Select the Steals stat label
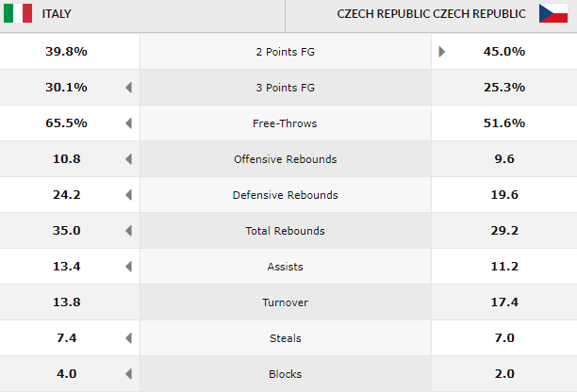The width and height of the screenshot is (577, 392). (285, 338)
